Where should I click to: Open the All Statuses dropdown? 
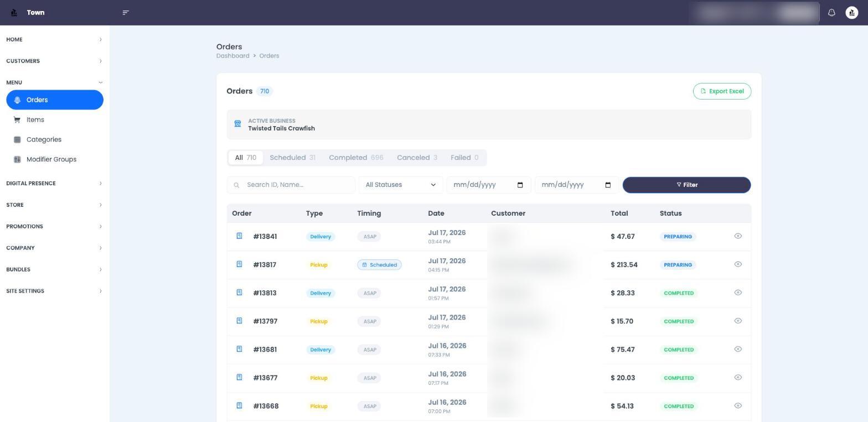(x=401, y=185)
